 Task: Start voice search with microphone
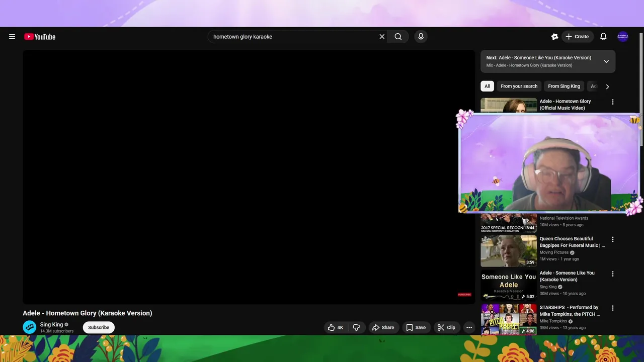pyautogui.click(x=421, y=37)
